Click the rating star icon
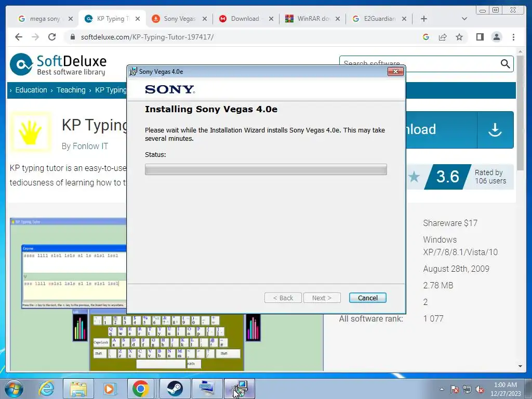532x399 pixels. tap(414, 177)
